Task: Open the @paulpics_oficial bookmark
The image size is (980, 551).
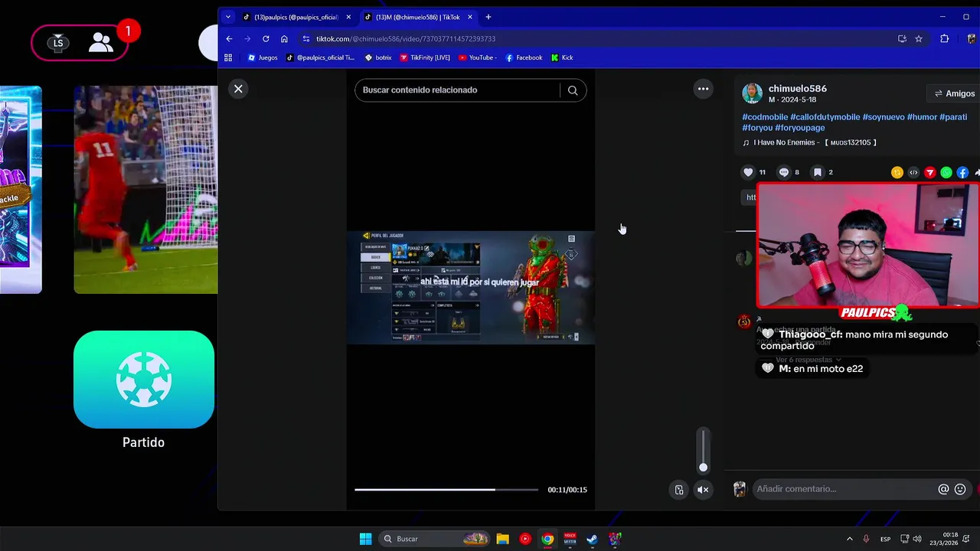Action: click(320, 57)
